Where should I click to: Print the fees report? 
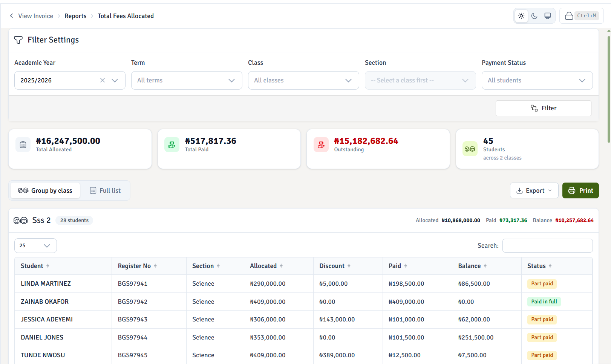click(580, 190)
